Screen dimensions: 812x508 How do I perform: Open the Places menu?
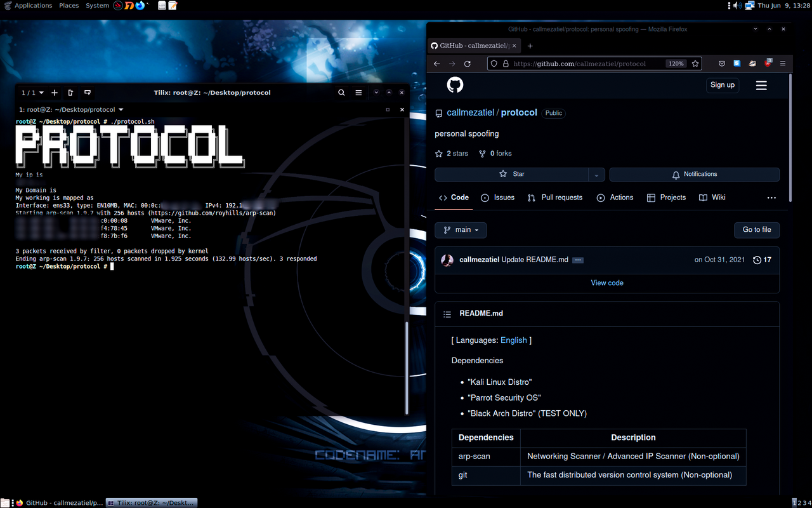pyautogui.click(x=69, y=5)
